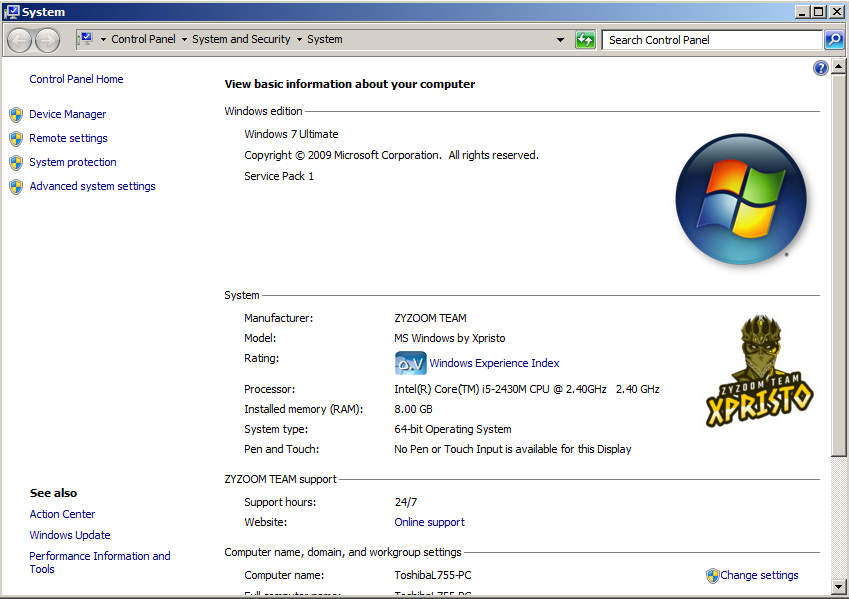Click the Windows Experience Index rating badge
849x599 pixels.
pos(410,363)
